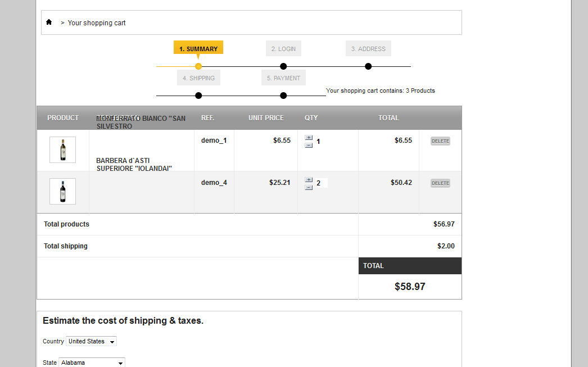Expand the Country dropdown
Viewport: 588px width, 367px height.
coord(91,342)
